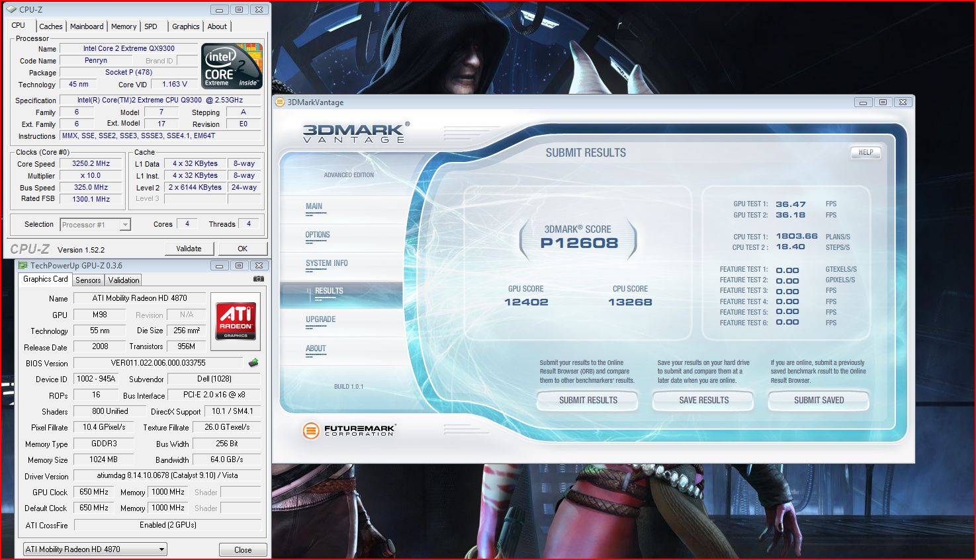Click the Memory Size 1024 MB field
The width and height of the screenshot is (976, 560).
tap(104, 460)
